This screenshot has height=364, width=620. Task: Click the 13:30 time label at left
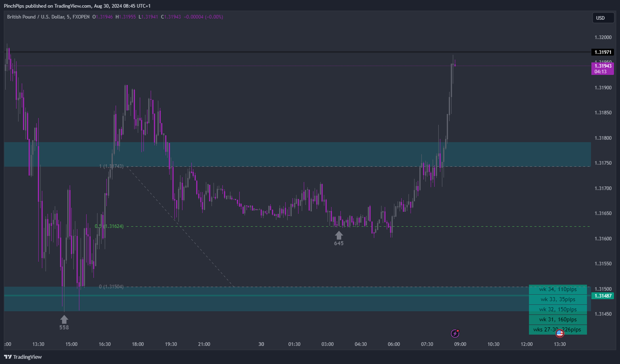click(x=38, y=344)
